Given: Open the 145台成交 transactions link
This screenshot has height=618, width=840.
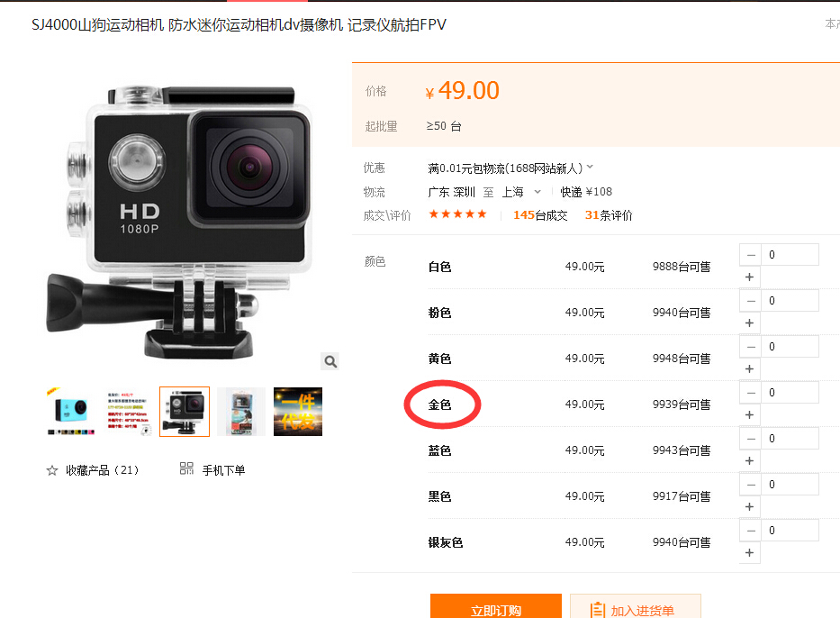Looking at the screenshot, I should pyautogui.click(x=540, y=215).
